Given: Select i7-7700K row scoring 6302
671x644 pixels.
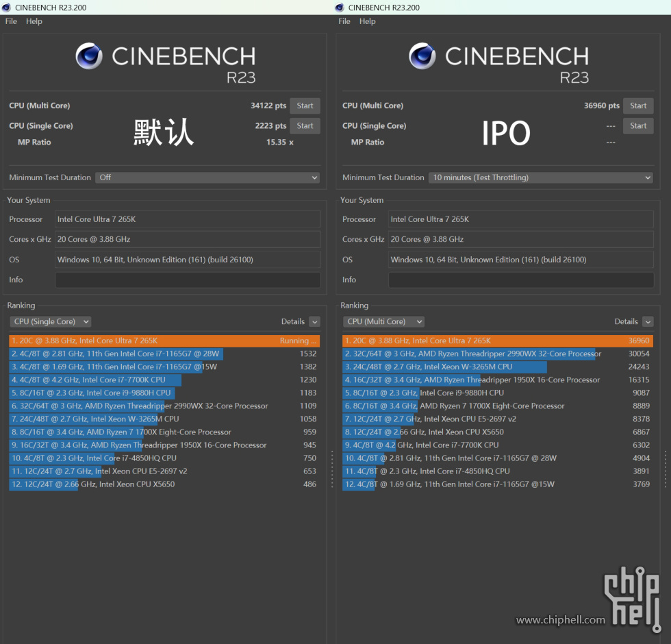Looking at the screenshot, I should tap(498, 445).
